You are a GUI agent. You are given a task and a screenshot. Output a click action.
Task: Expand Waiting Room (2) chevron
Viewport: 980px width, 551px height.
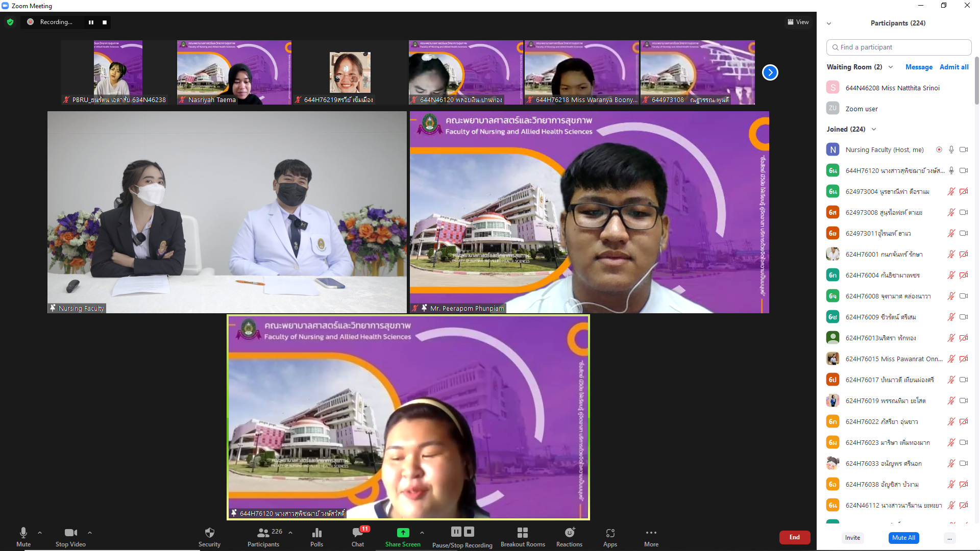point(891,67)
